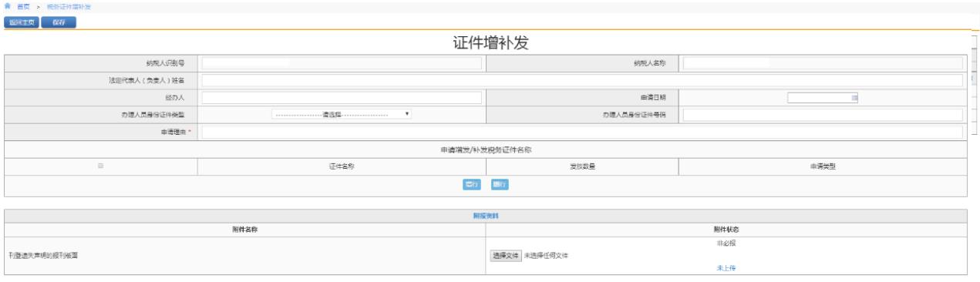Click the 未上传 status link

tap(726, 268)
